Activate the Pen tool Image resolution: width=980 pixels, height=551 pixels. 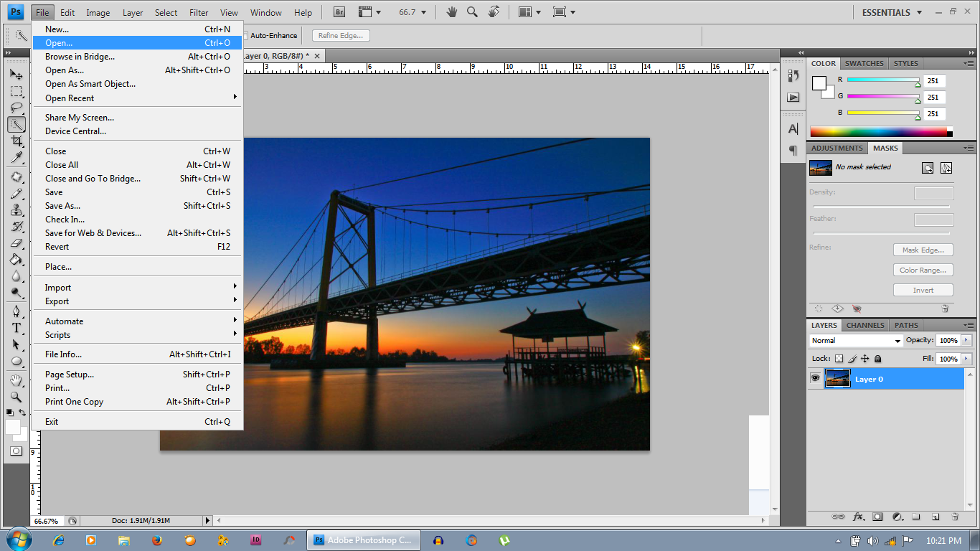[17, 311]
